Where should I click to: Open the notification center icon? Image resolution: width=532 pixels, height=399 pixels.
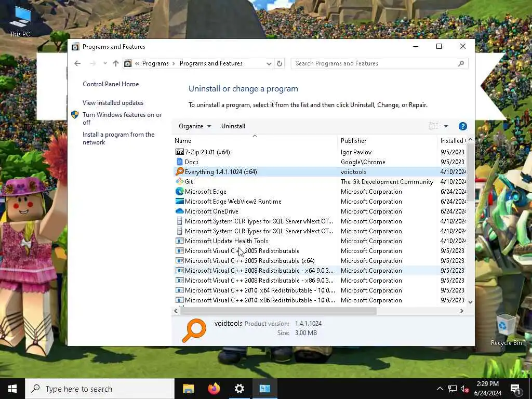pyautogui.click(x=515, y=389)
